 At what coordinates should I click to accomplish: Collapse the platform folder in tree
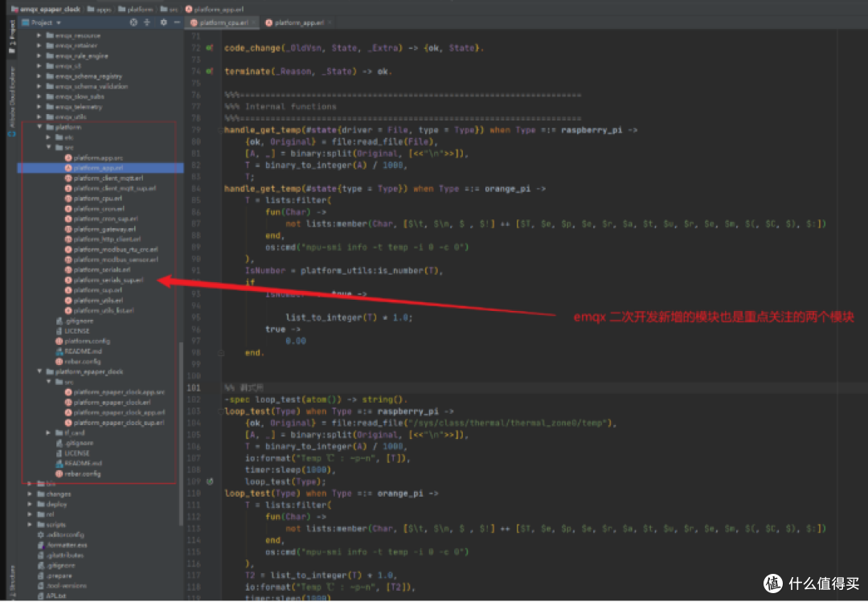(x=40, y=127)
